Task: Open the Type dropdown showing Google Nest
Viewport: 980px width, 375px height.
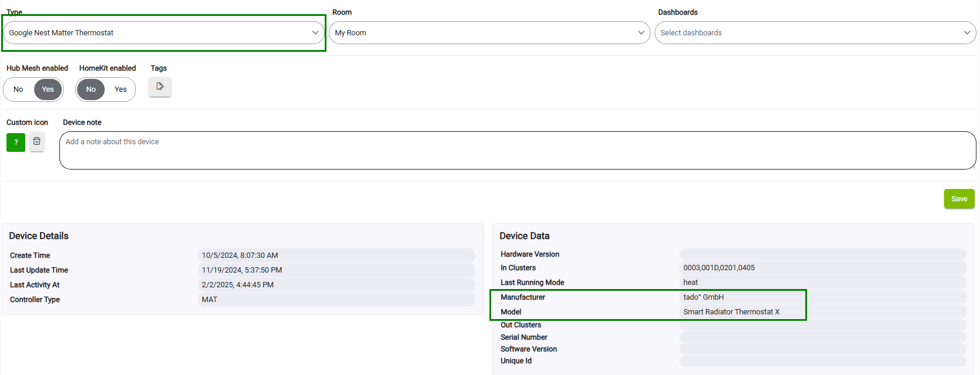Action: (164, 33)
